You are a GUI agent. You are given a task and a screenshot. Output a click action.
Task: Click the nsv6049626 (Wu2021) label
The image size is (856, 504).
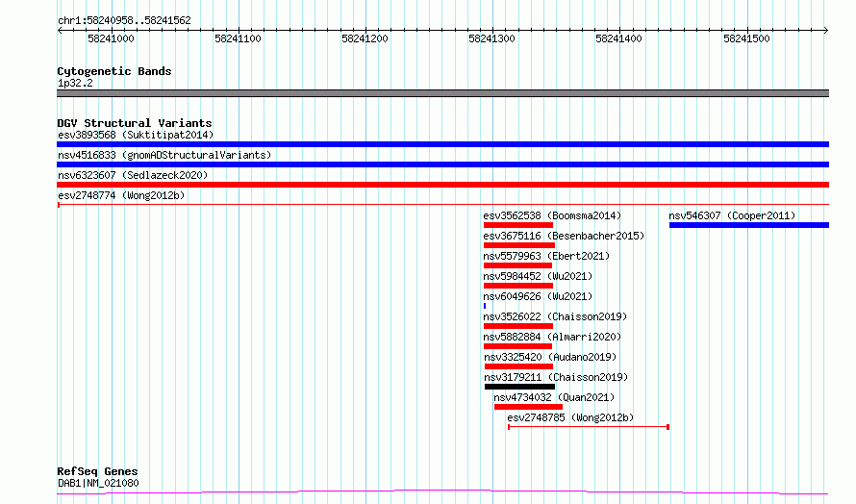[538, 296]
